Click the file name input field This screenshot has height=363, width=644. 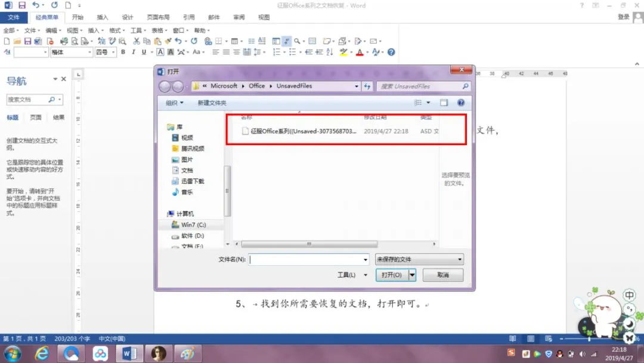pyautogui.click(x=308, y=259)
